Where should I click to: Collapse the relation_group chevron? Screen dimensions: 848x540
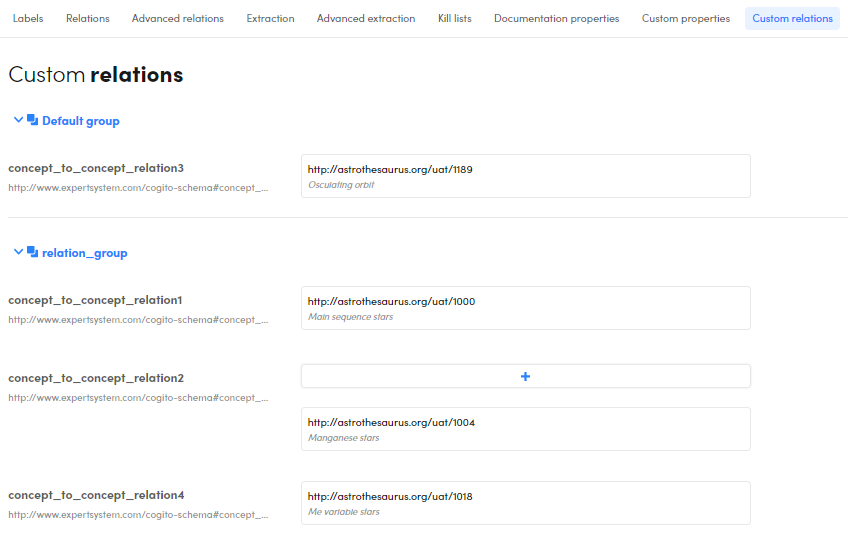pyautogui.click(x=18, y=252)
